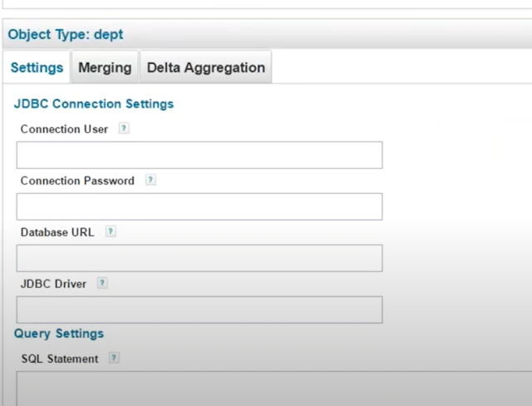532x406 pixels.
Task: Select the Database URL text box
Action: [199, 258]
